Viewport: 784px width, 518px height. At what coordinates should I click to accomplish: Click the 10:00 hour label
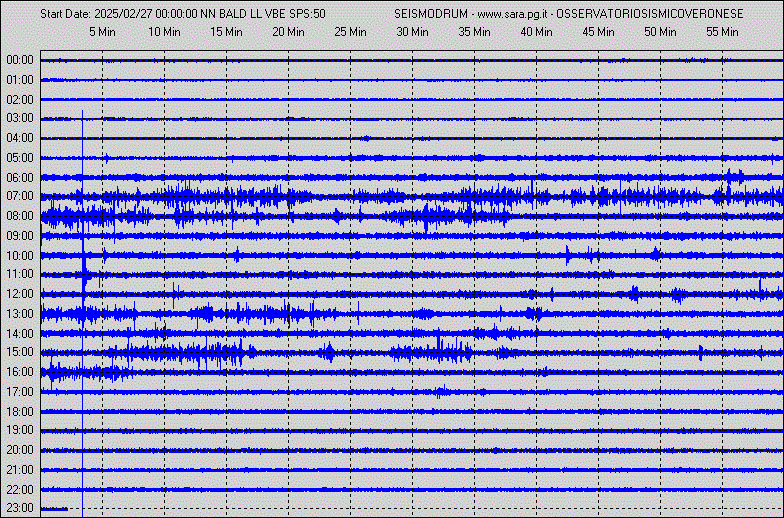pyautogui.click(x=20, y=256)
